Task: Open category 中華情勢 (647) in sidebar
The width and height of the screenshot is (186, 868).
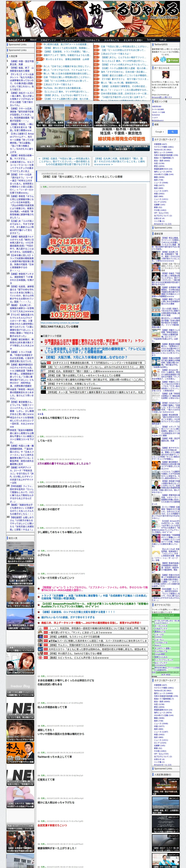Action: pos(160,144)
